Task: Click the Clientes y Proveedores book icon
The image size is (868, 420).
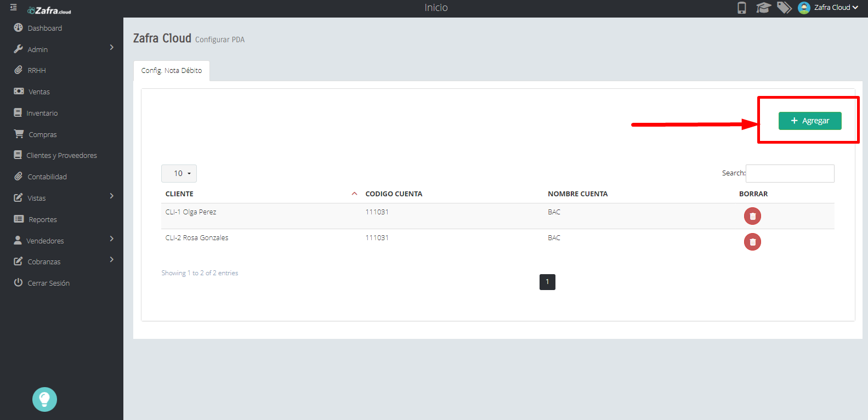Action: [x=18, y=155]
